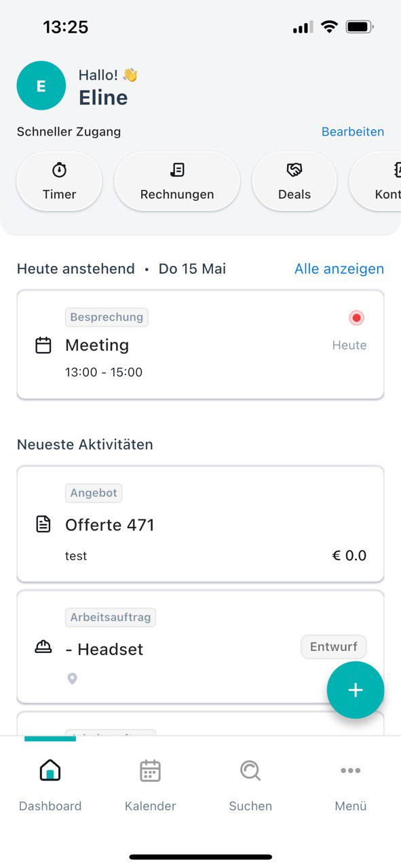Open Rechnungen from quick access
The image size is (401, 868).
177,182
